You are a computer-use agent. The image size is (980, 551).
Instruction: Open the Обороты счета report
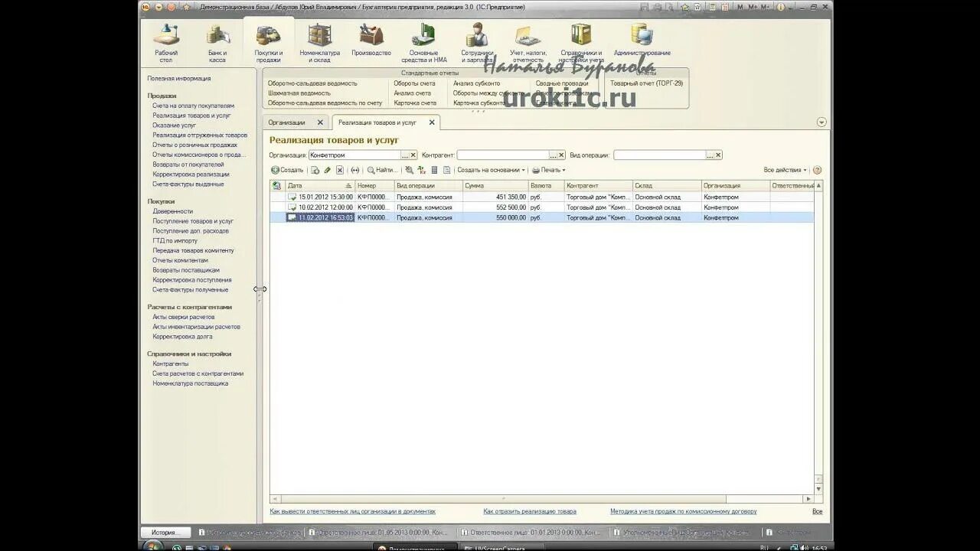(x=414, y=83)
